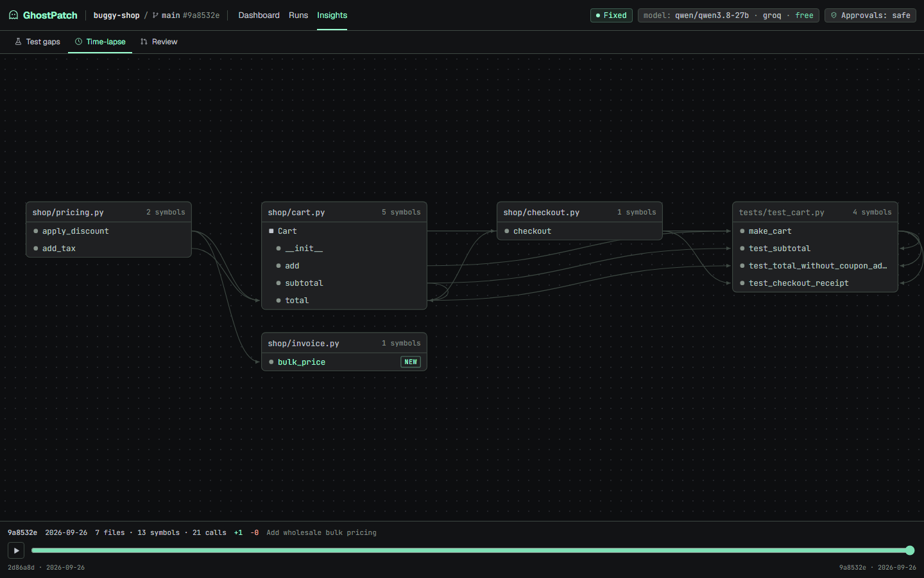
Task: Click 'Add wholesale bulk pricing' commit message
Action: (321, 533)
